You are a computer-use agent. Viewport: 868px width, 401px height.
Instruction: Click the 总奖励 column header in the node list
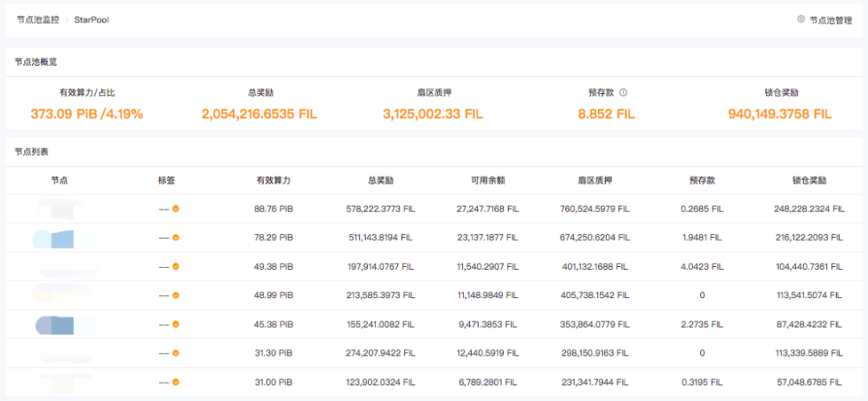point(380,181)
